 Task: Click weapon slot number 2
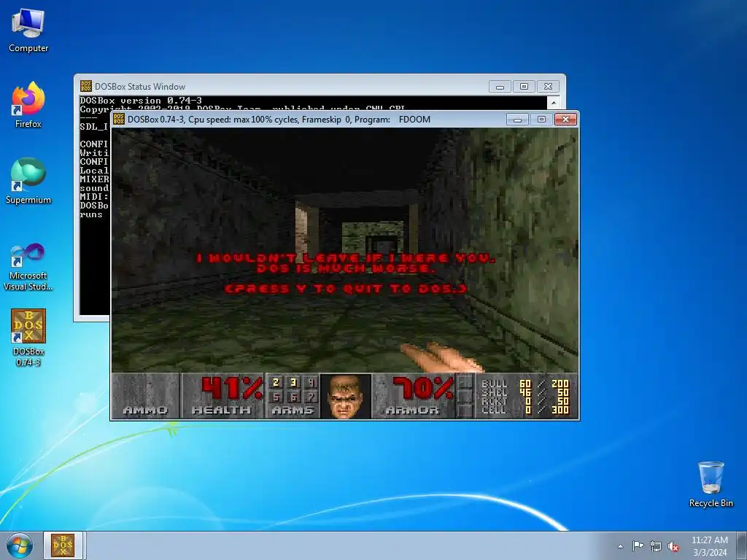pos(276,382)
